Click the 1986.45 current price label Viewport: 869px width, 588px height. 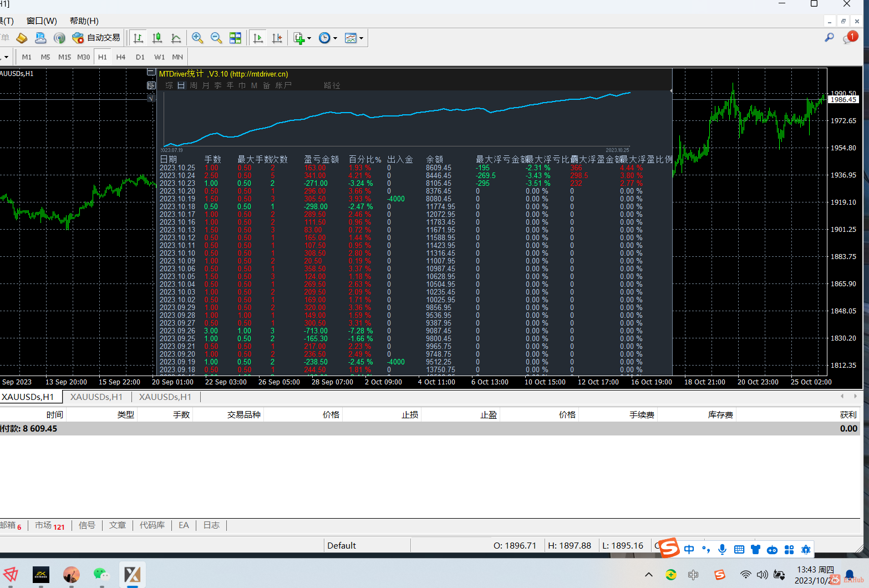pos(843,100)
